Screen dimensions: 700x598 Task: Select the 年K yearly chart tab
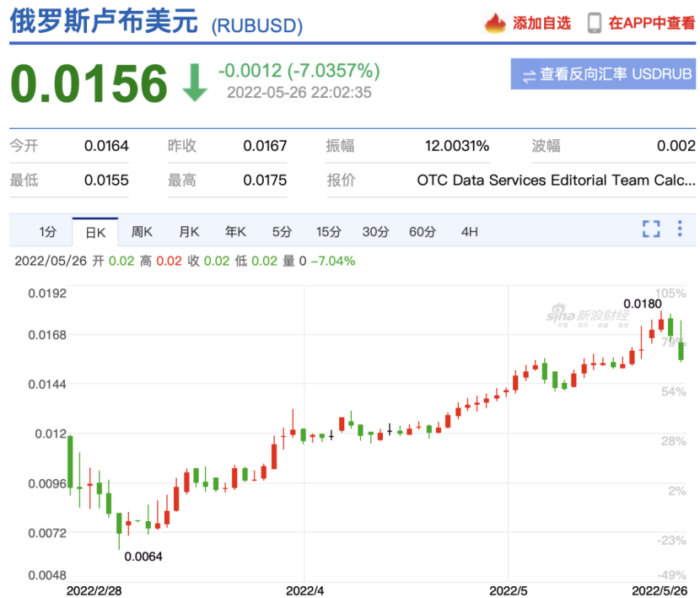(235, 232)
